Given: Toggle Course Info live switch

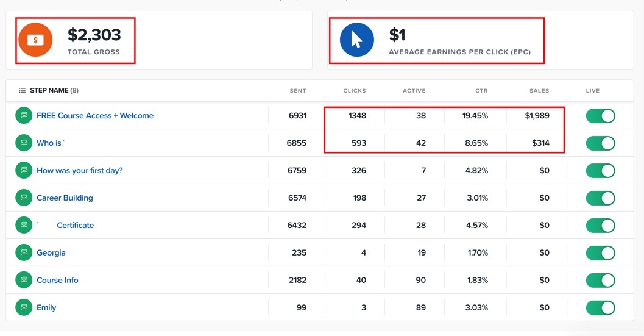Looking at the screenshot, I should coord(601,280).
